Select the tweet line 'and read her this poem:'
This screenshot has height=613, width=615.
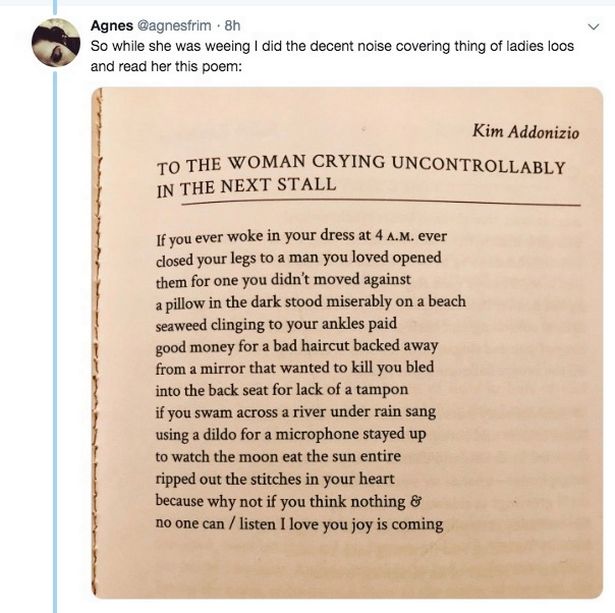click(166, 66)
